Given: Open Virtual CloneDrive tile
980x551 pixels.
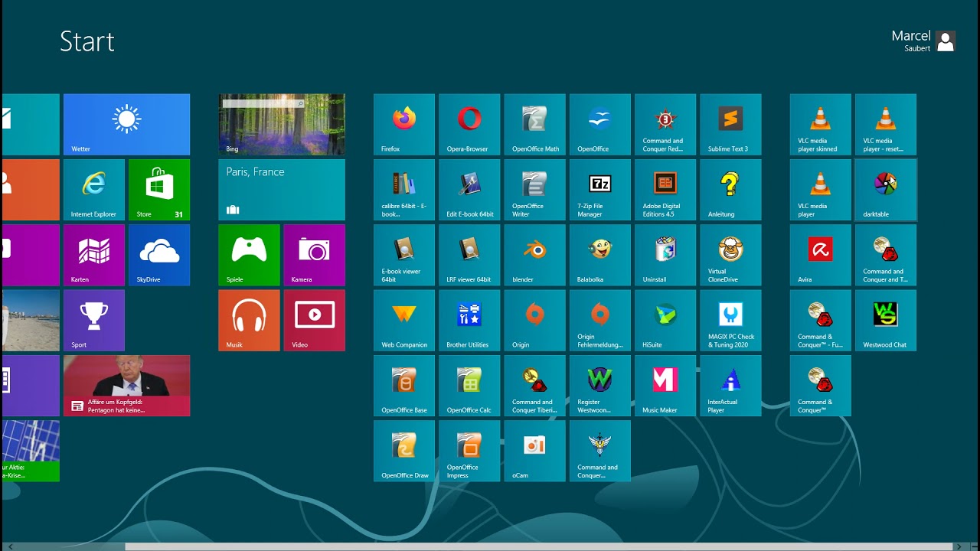Looking at the screenshot, I should point(731,255).
